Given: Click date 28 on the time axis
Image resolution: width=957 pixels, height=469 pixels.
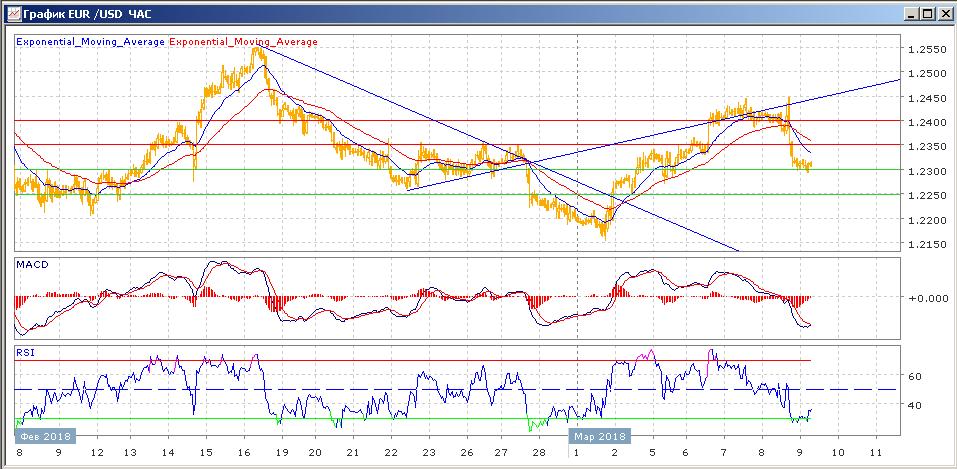Looking at the screenshot, I should [541, 453].
